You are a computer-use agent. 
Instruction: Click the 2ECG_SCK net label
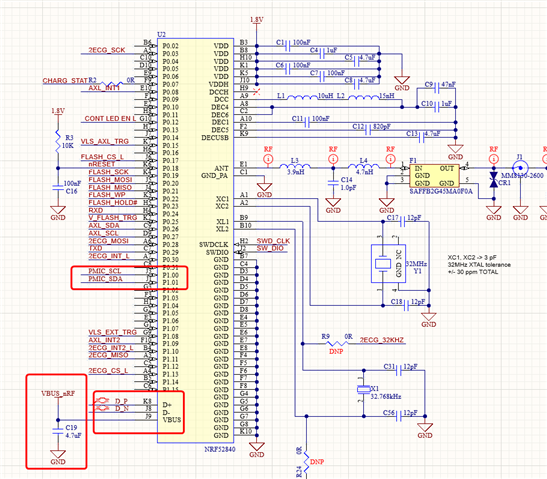[106, 50]
